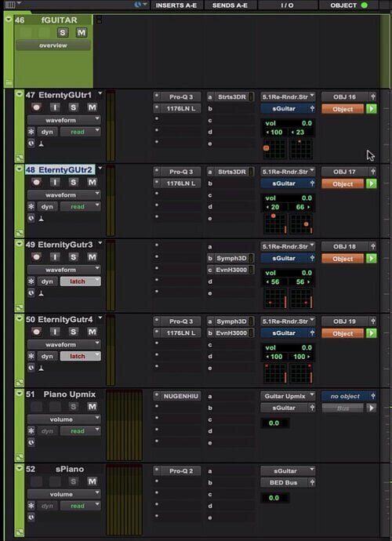Select the OBJECT column header
The width and height of the screenshot is (392, 541).
pos(349,5)
